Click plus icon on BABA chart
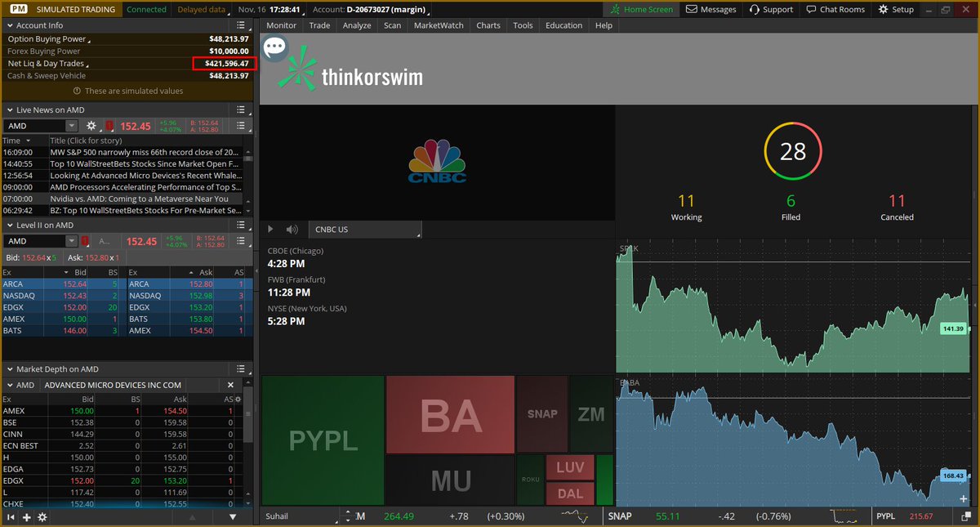This screenshot has width=980, height=527. (964, 498)
